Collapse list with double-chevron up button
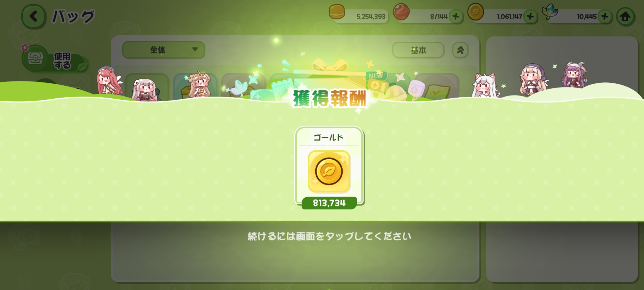 point(460,50)
